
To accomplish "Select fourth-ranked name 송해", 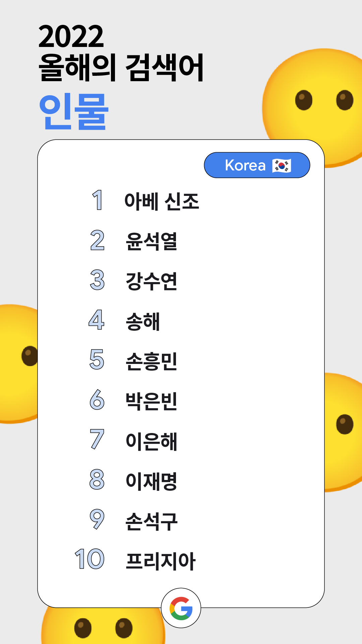I will pyautogui.click(x=142, y=321).
